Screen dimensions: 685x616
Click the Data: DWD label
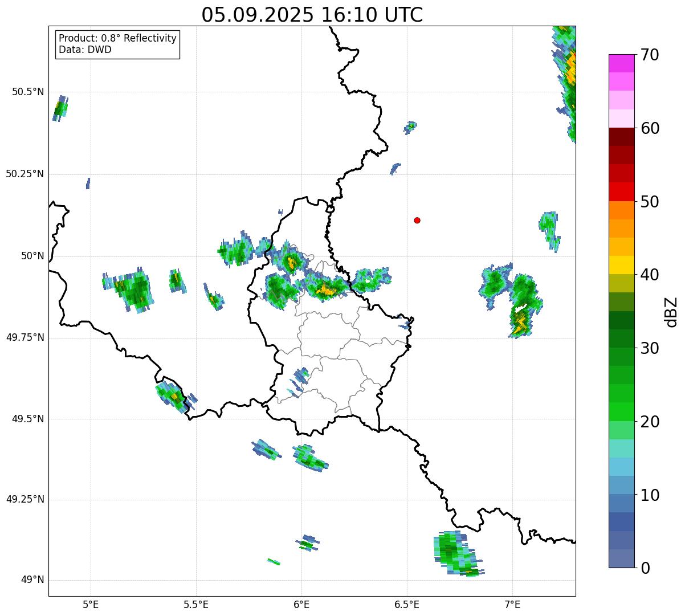coord(85,50)
